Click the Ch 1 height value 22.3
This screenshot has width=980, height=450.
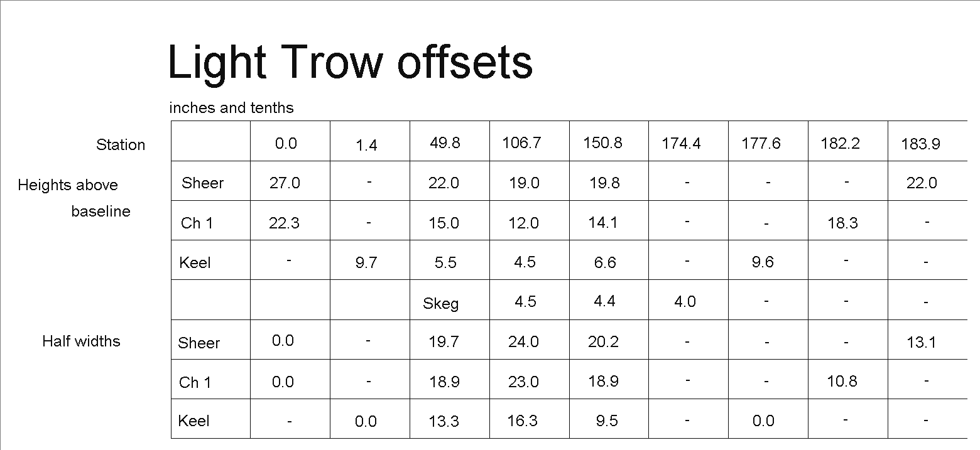pyautogui.click(x=284, y=223)
